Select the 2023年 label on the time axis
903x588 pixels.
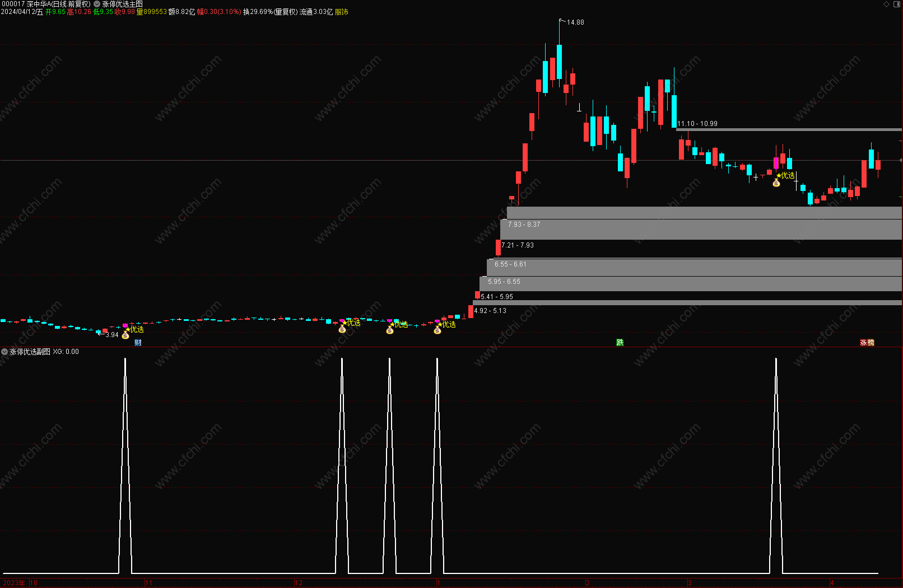(15, 583)
